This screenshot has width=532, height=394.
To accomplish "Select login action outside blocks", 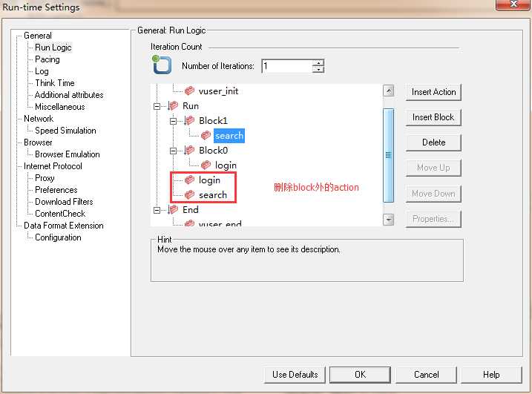I will click(209, 180).
